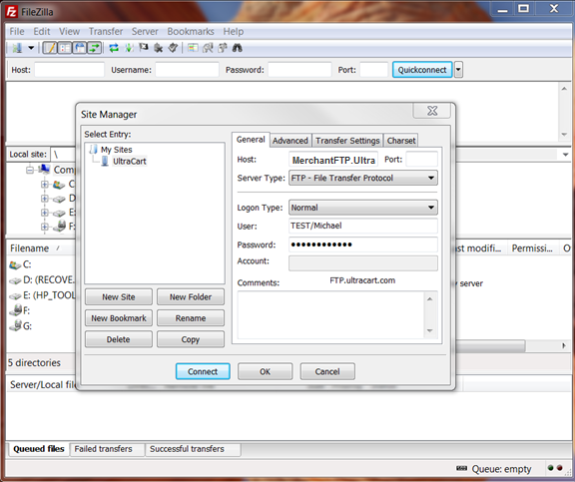Open the View menu
The height and width of the screenshot is (482, 575).
tap(69, 32)
